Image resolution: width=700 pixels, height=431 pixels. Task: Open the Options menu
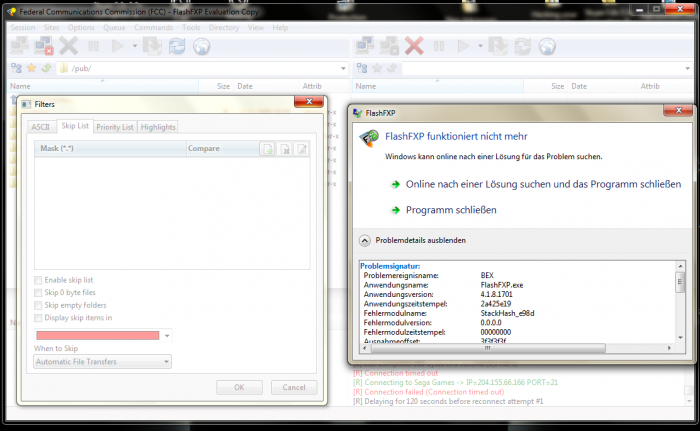coord(81,28)
